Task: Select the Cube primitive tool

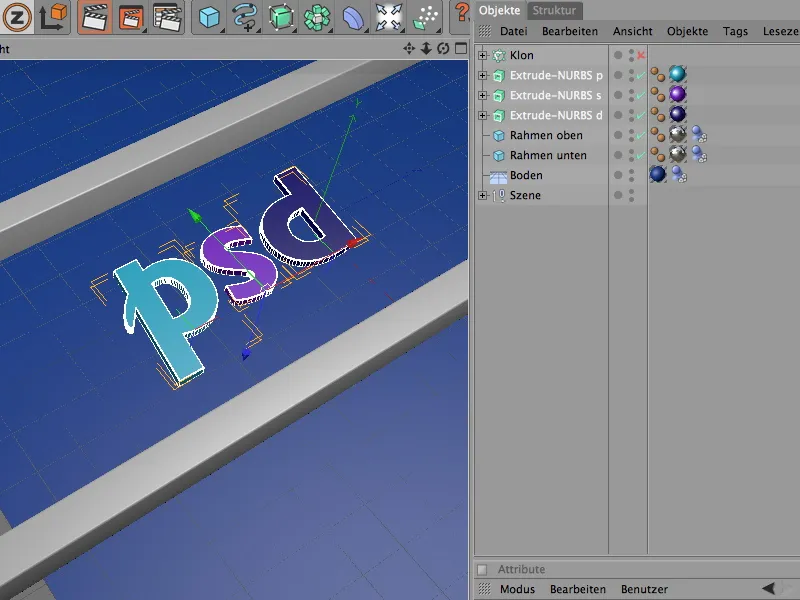Action: point(208,16)
